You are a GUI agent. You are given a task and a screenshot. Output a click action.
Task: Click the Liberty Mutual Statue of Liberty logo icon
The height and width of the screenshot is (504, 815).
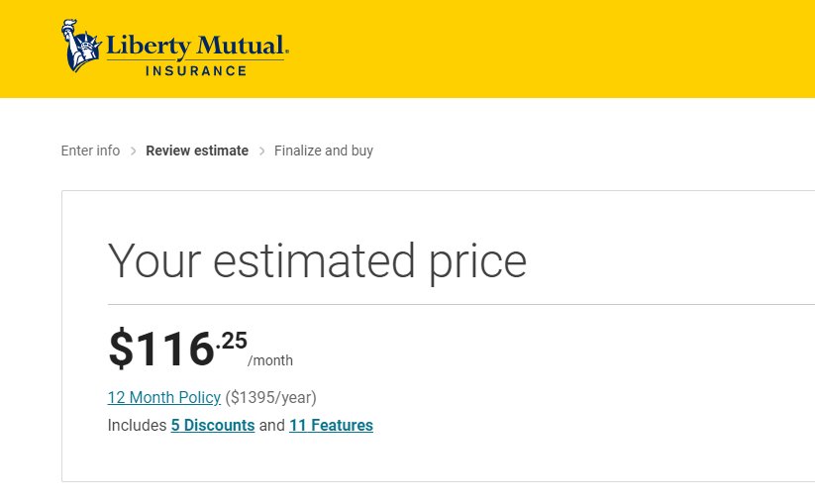click(x=81, y=46)
